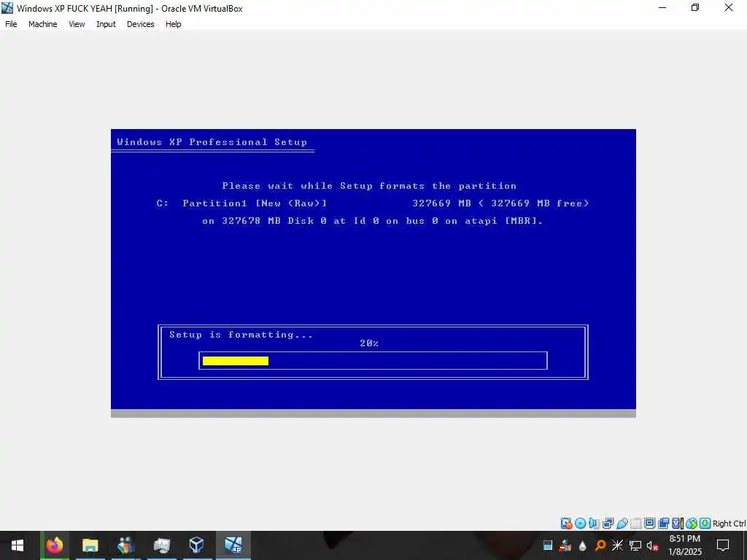Viewport: 747px width, 560px height.
Task: Click the keyboard capture green arrow icon
Action: coord(705,524)
